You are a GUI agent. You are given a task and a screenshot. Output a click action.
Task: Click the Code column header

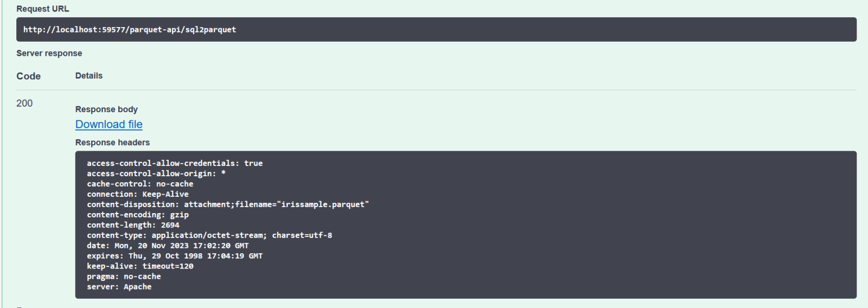point(28,76)
